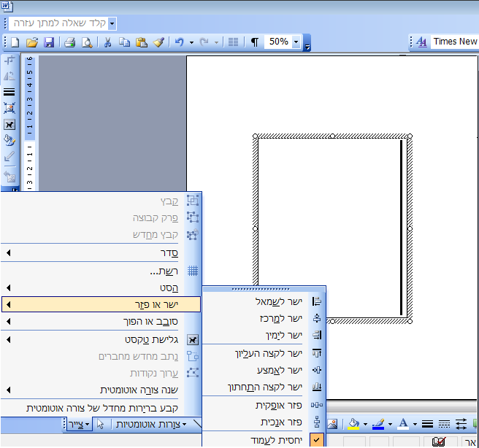Viewport: 479px width, 448px height.
Task: Click the Reset Picture icon
Action: click(9, 177)
